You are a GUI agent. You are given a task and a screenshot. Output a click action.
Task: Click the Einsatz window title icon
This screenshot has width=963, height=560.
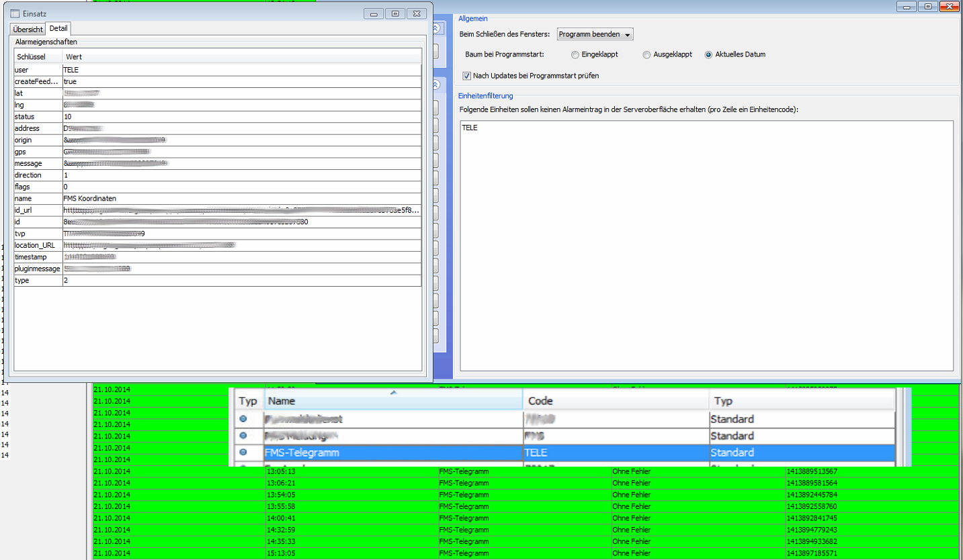15,13
